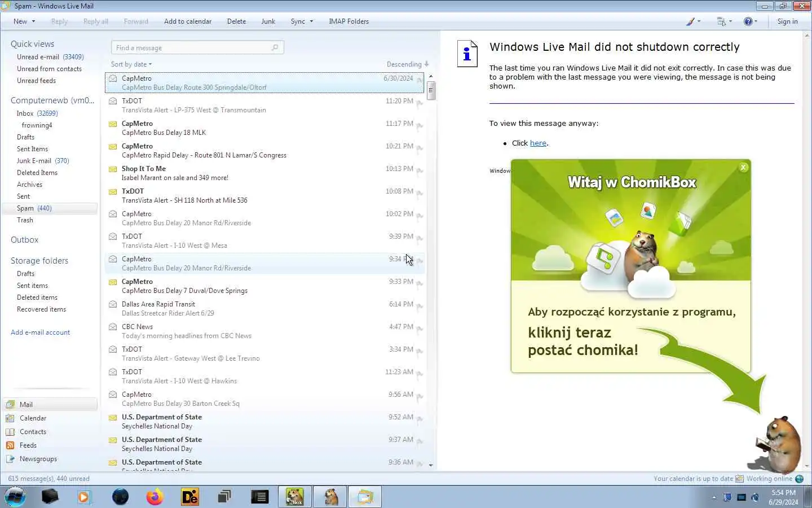The width and height of the screenshot is (812, 508).
Task: Open Firefox from the taskbar
Action: (155, 497)
